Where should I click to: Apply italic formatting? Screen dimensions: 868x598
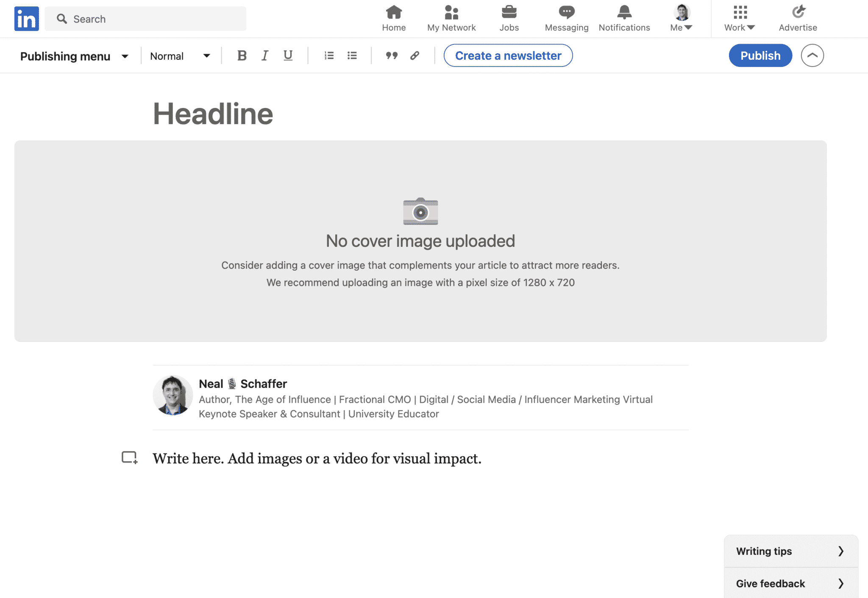click(264, 55)
